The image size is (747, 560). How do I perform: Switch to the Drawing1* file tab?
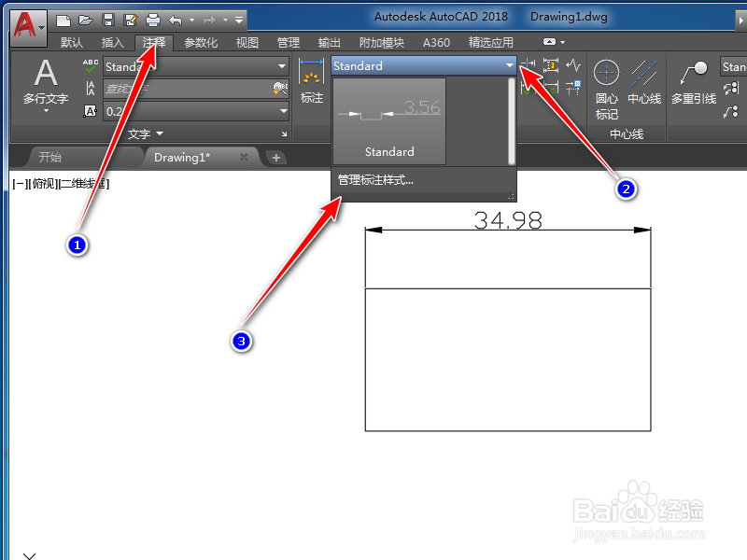(x=182, y=158)
